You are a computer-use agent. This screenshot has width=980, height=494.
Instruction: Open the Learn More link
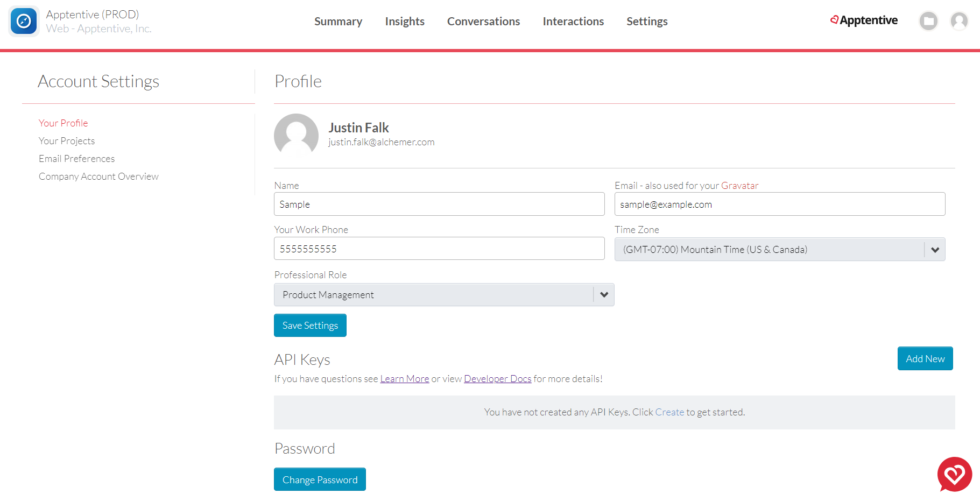point(405,379)
